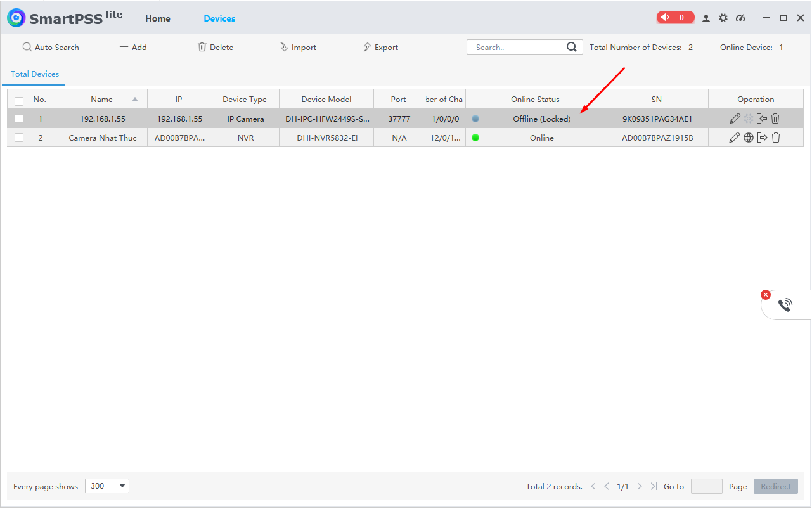
Task: Click the Device Type column header
Action: coord(245,99)
